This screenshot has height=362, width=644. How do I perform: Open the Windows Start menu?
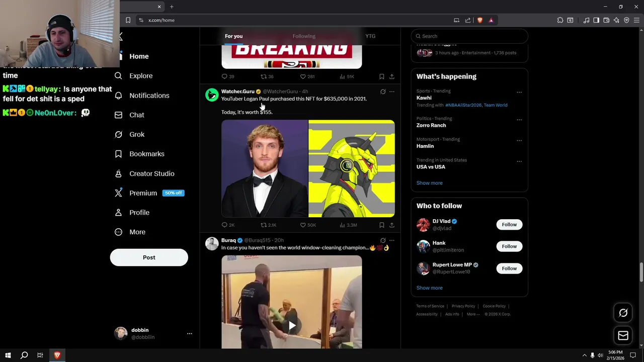8,355
